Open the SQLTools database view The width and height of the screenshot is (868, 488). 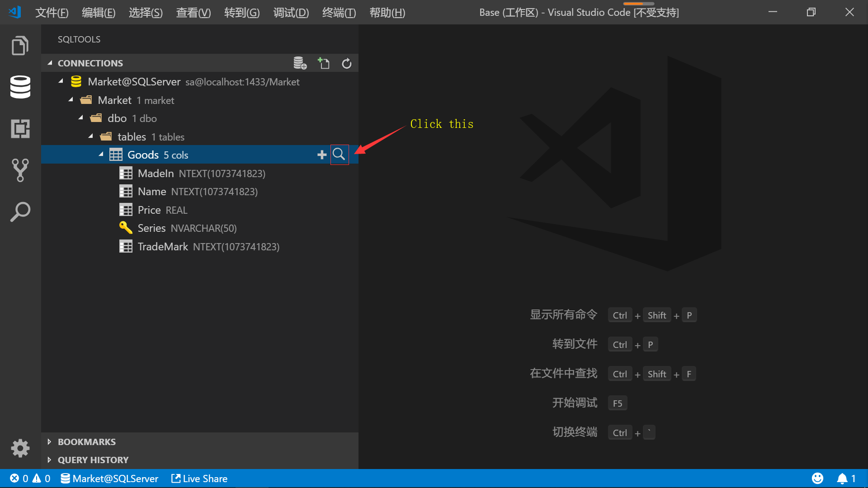coord(20,87)
